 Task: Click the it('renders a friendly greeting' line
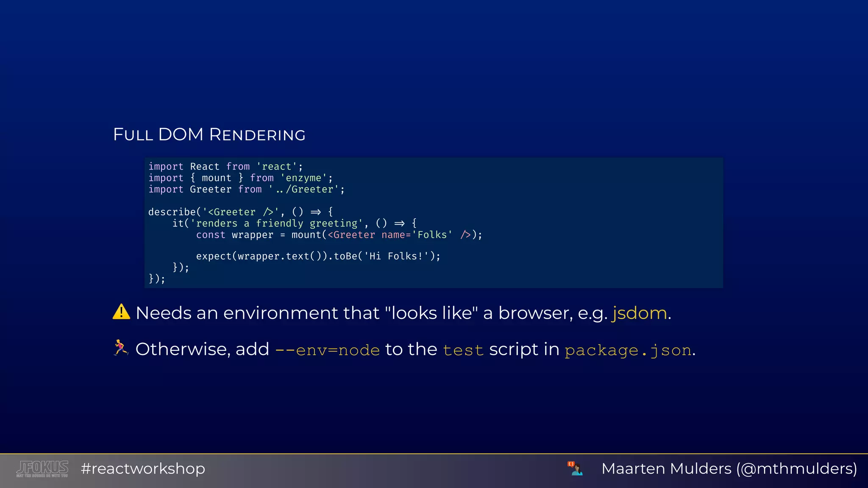(x=295, y=223)
